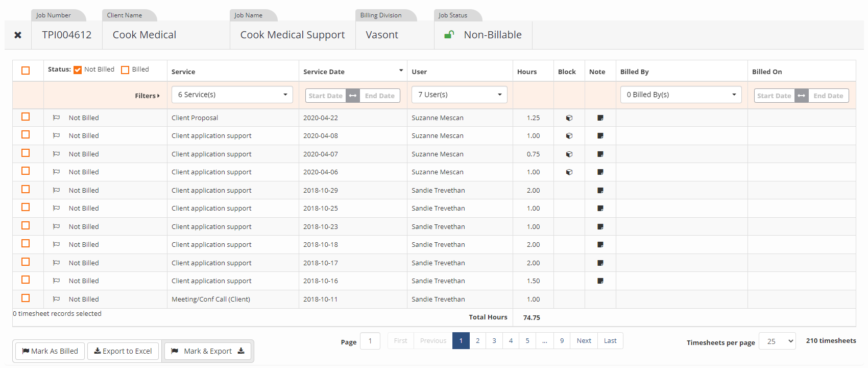Click the Billed On Start Date field

pyautogui.click(x=775, y=96)
